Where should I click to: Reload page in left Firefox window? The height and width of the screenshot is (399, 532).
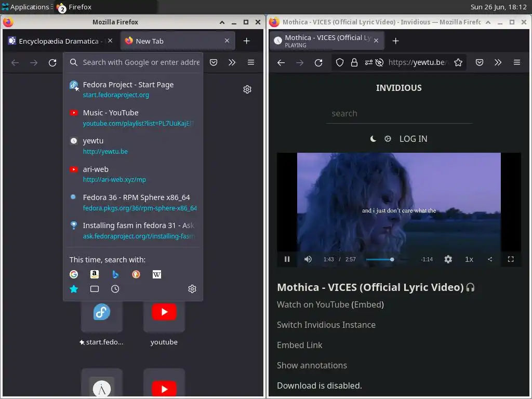pyautogui.click(x=52, y=62)
